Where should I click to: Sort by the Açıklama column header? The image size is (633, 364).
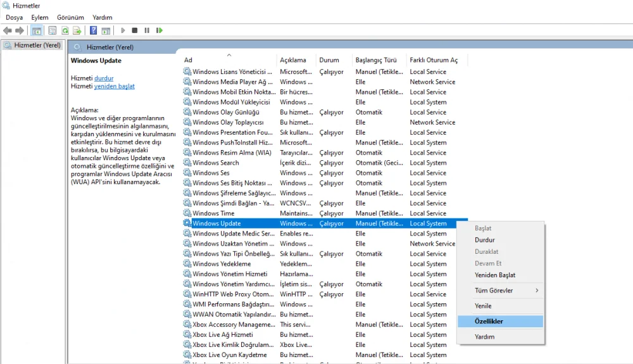[x=296, y=60]
